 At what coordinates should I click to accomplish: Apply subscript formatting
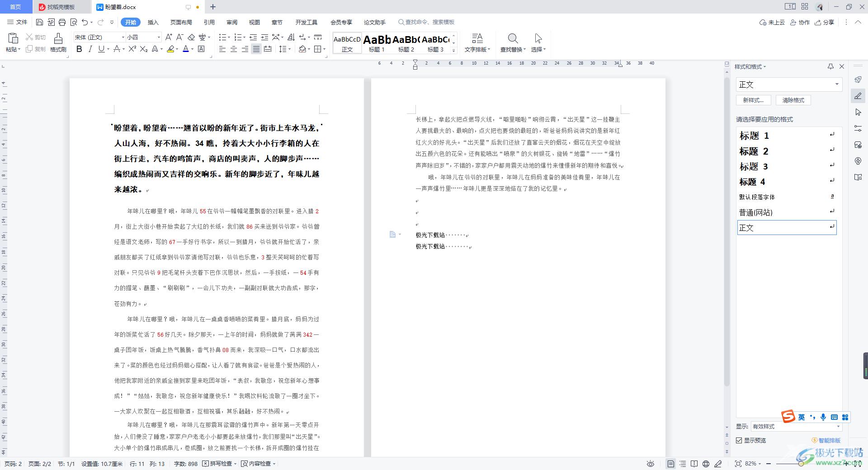(x=144, y=49)
